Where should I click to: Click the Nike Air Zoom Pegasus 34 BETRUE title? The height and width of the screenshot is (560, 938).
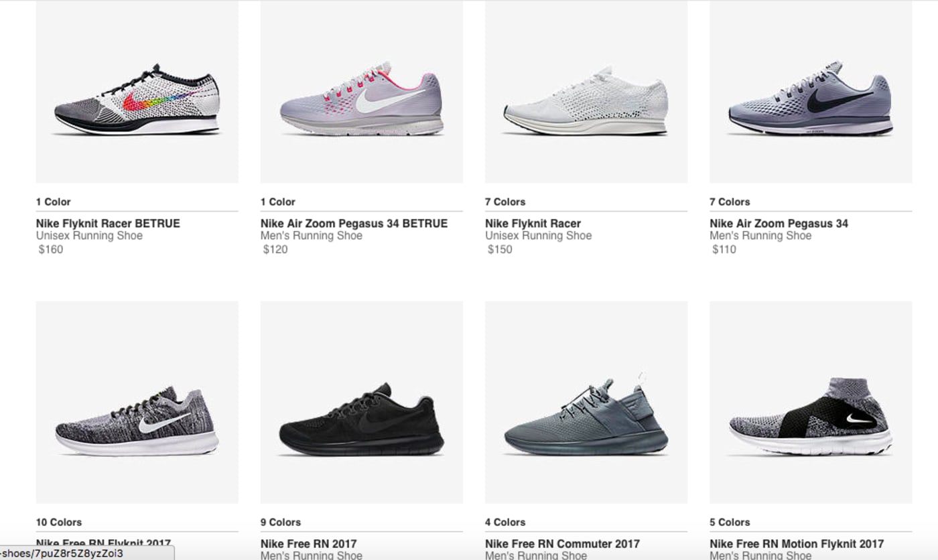pyautogui.click(x=354, y=223)
